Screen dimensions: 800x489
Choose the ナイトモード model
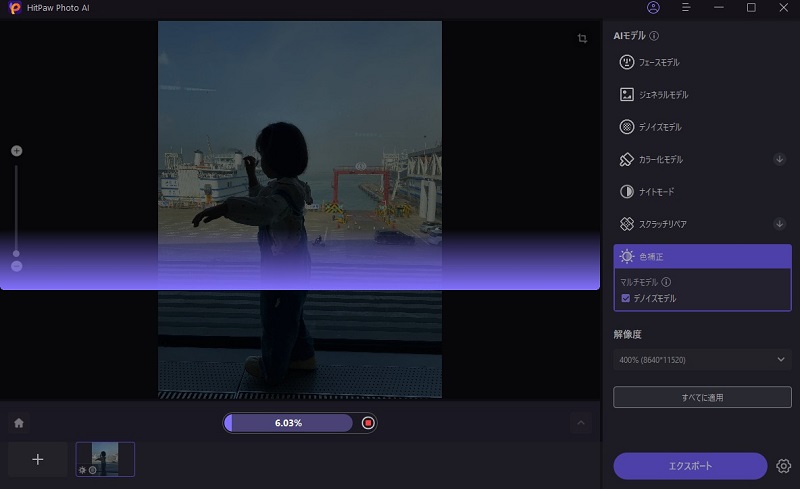point(702,191)
